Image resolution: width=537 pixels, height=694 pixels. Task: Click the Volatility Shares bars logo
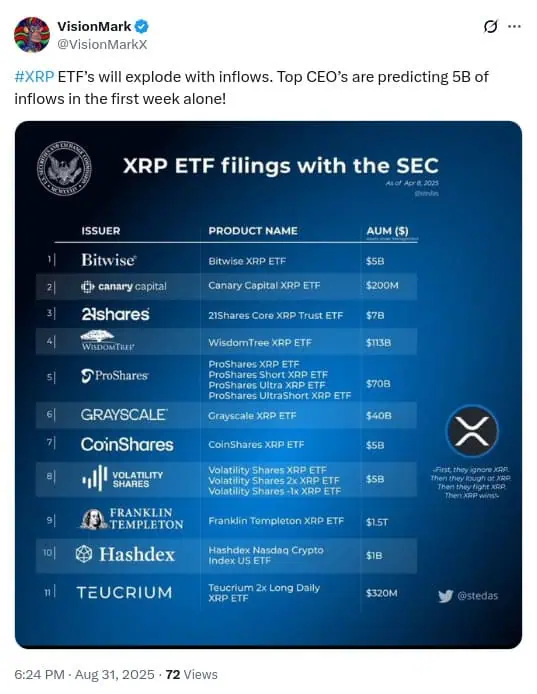pyautogui.click(x=95, y=478)
